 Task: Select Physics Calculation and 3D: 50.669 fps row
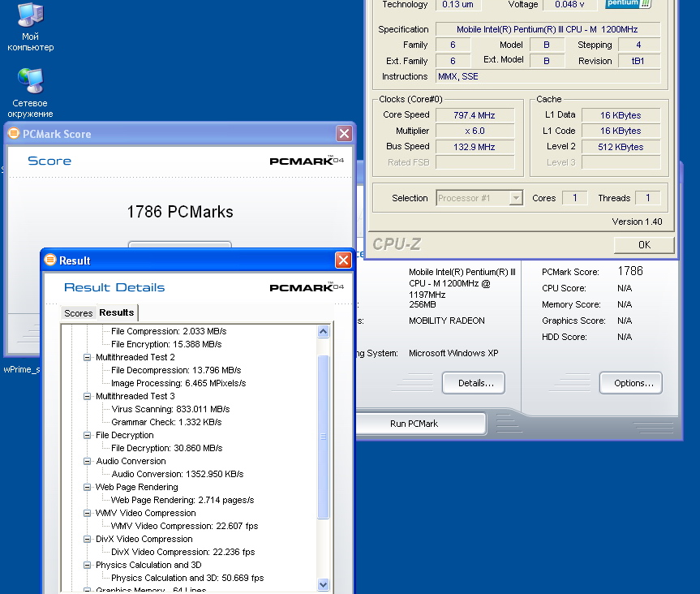[187, 578]
